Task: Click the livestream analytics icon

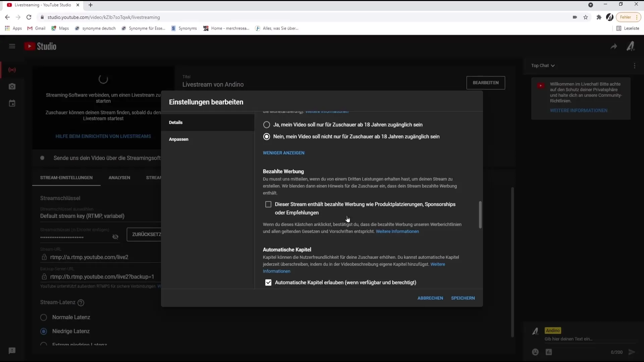Action: [119, 177]
